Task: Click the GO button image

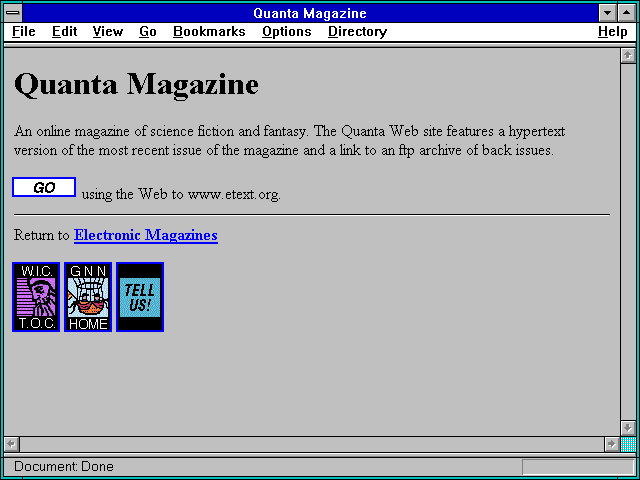Action: coord(44,187)
